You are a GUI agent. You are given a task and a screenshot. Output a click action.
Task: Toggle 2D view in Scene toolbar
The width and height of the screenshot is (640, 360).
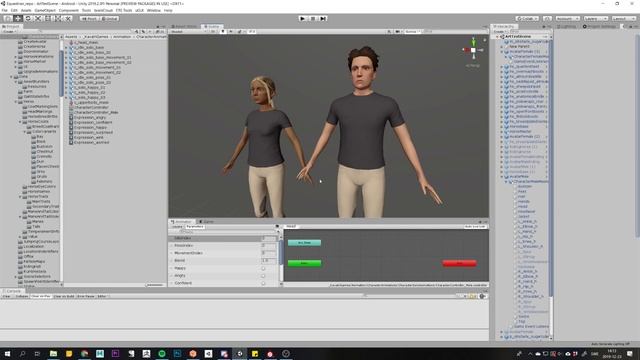213,31
